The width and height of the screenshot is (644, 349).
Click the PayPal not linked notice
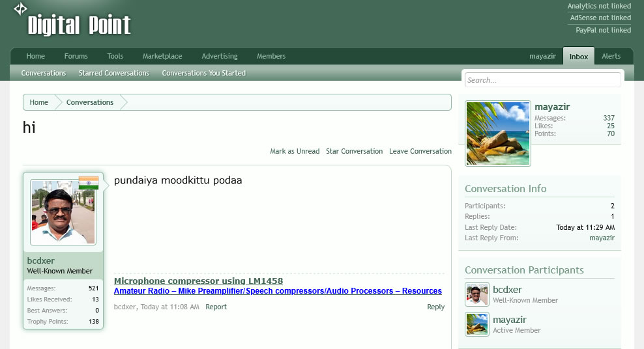click(x=604, y=30)
